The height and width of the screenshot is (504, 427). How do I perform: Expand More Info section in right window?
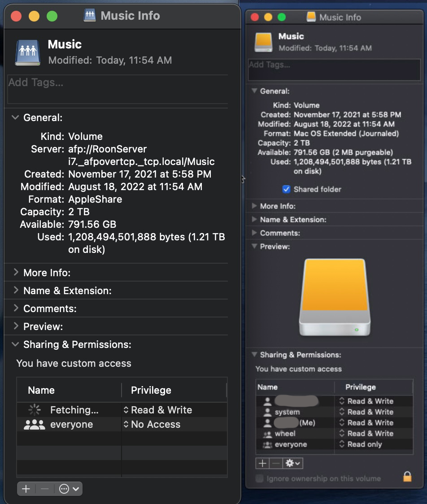click(x=254, y=206)
